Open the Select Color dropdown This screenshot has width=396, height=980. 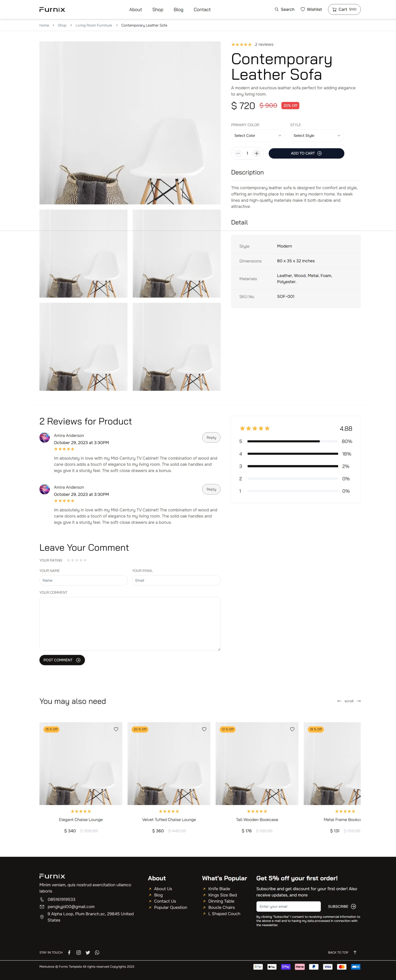coord(258,135)
